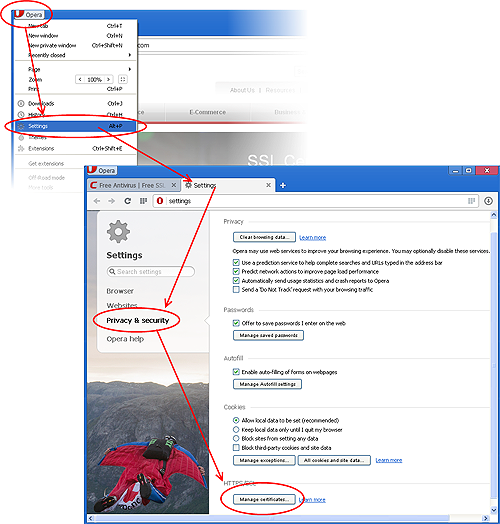Open Speed Dial grid icon in toolbar
Image resolution: width=500 pixels, height=524 pixels.
click(143, 201)
